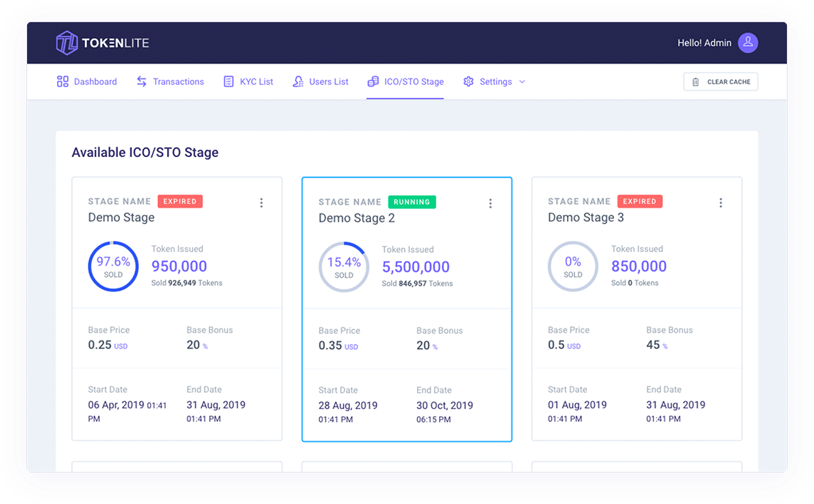The width and height of the screenshot is (814, 504).
Task: Click the Dashboard grid icon
Action: [63, 81]
